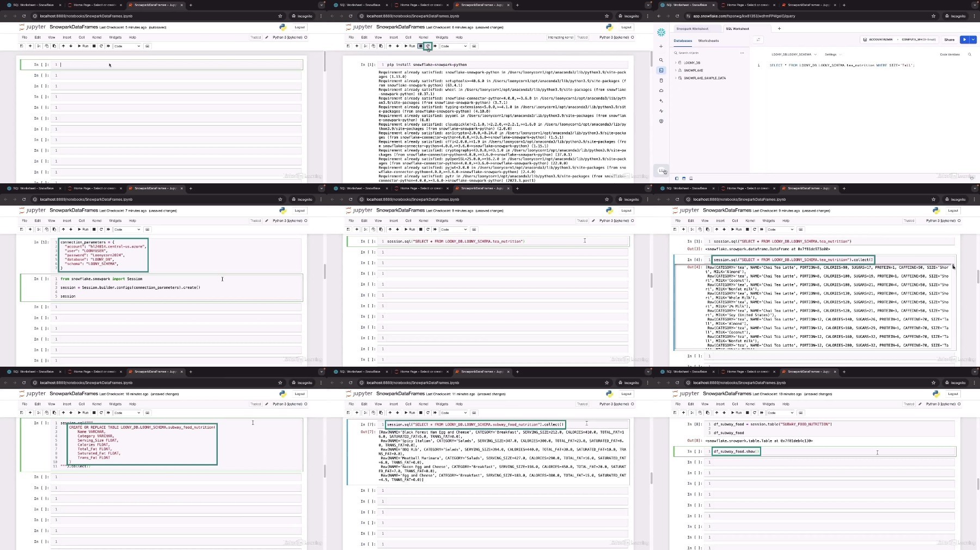Click Trusted in the connection_parameters notebook header
This screenshot has width=980, height=550.
tap(255, 221)
